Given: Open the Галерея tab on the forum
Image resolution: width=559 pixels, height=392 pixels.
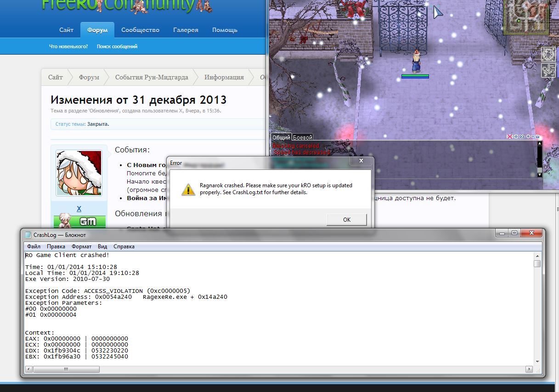Looking at the screenshot, I should pos(186,30).
